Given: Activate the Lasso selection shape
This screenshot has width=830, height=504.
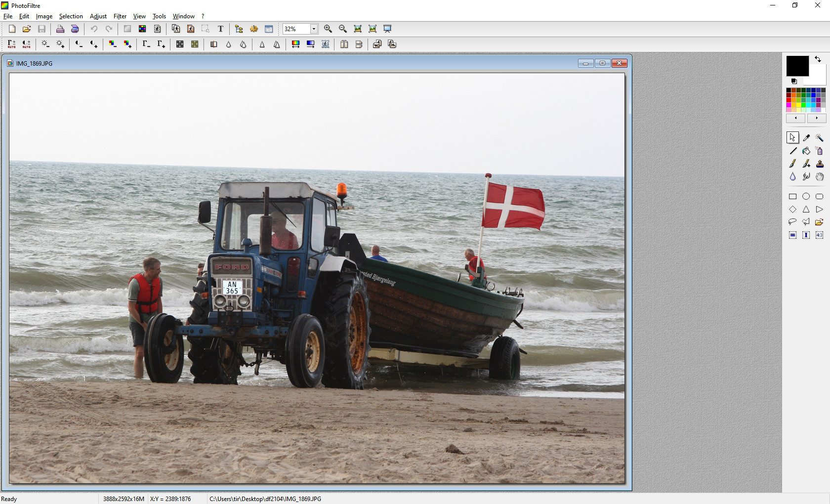Looking at the screenshot, I should 792,222.
